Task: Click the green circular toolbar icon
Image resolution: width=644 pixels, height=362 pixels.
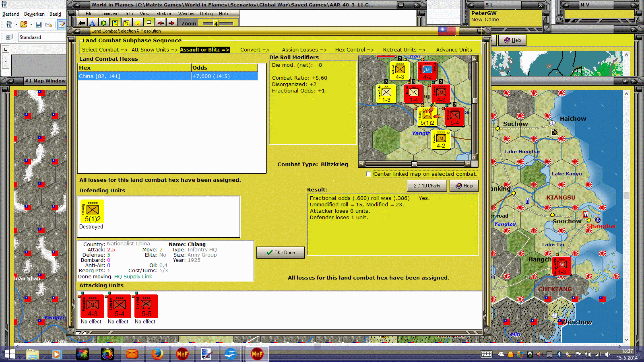Action: (x=104, y=23)
